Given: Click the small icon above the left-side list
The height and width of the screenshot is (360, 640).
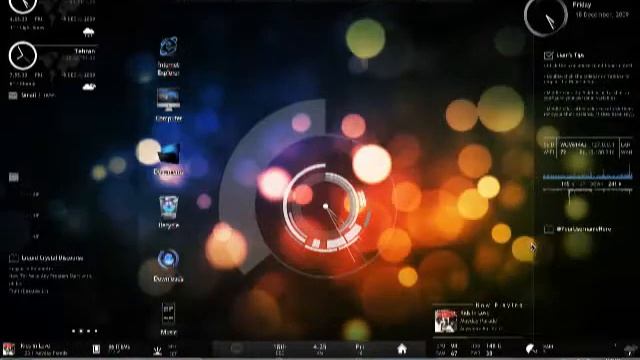Looking at the screenshot, I should pyautogui.click(x=13, y=177).
